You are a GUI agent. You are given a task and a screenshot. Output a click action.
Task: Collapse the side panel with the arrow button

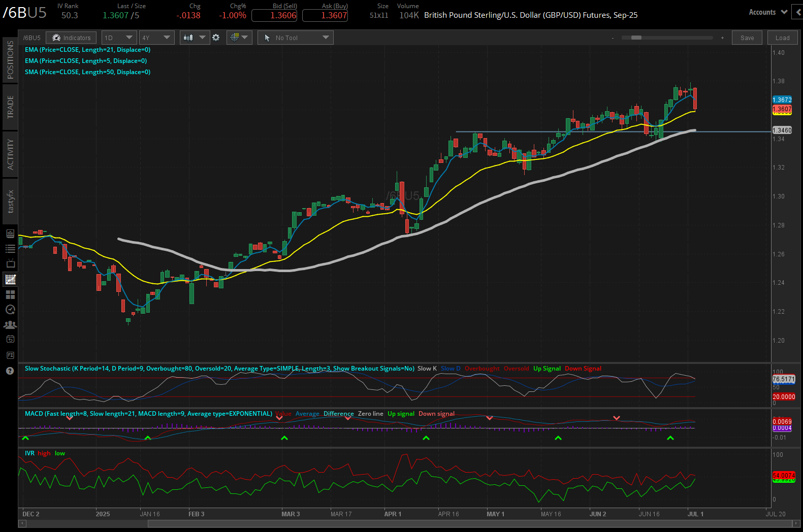click(799, 12)
